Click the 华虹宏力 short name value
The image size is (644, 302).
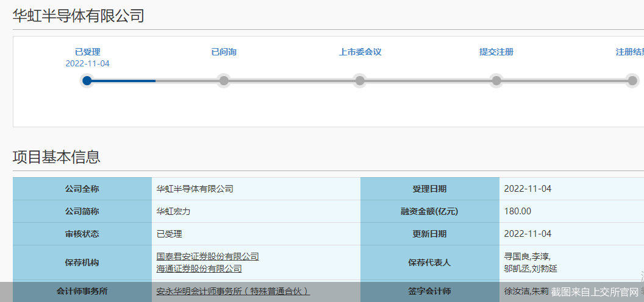[173, 211]
